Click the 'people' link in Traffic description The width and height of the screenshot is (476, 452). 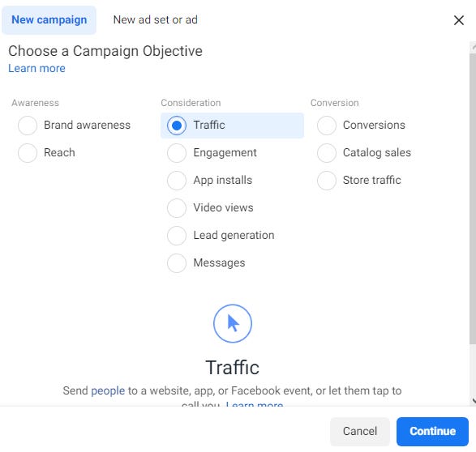pos(108,391)
